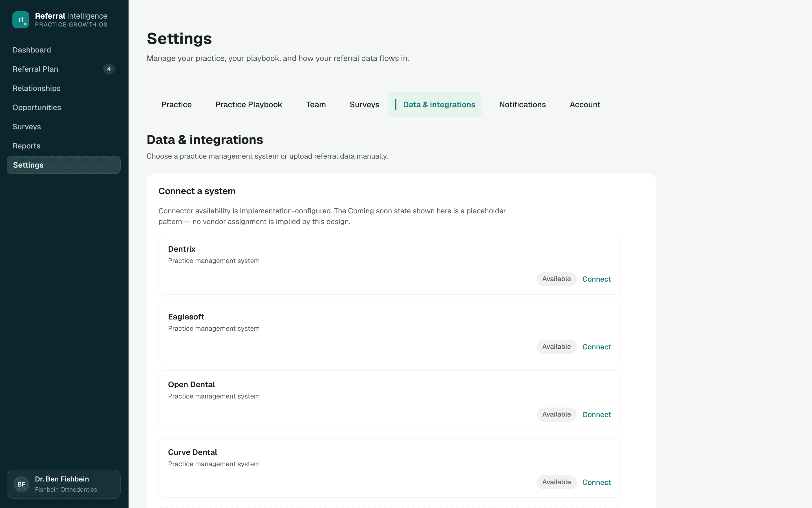
Task: Open Surveys in the left sidebar
Action: pyautogui.click(x=27, y=126)
